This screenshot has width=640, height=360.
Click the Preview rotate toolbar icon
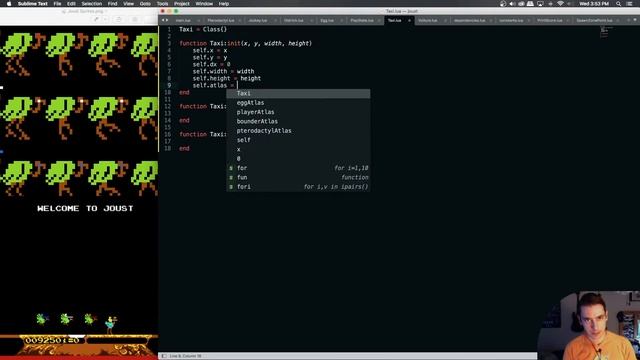119,19
